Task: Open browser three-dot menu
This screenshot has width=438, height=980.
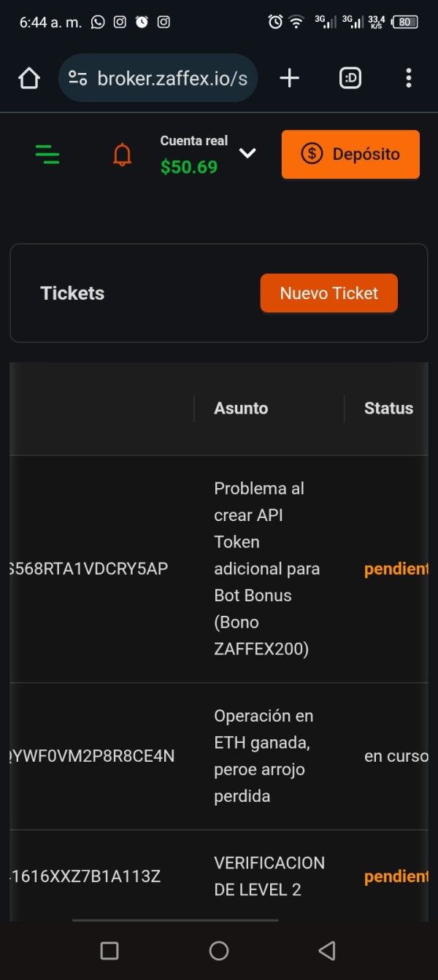Action: click(408, 78)
